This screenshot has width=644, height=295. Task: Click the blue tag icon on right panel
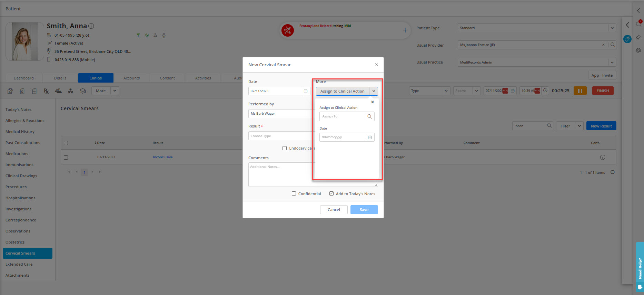click(x=627, y=39)
